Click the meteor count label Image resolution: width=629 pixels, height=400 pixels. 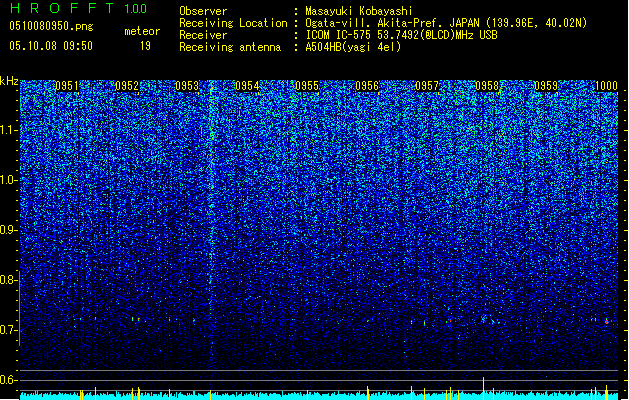142,31
